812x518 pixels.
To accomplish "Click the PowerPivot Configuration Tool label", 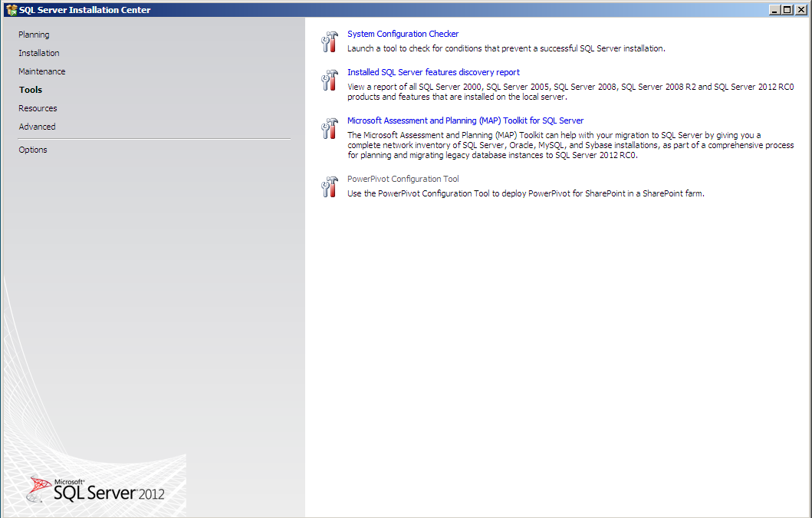I will tap(403, 178).
